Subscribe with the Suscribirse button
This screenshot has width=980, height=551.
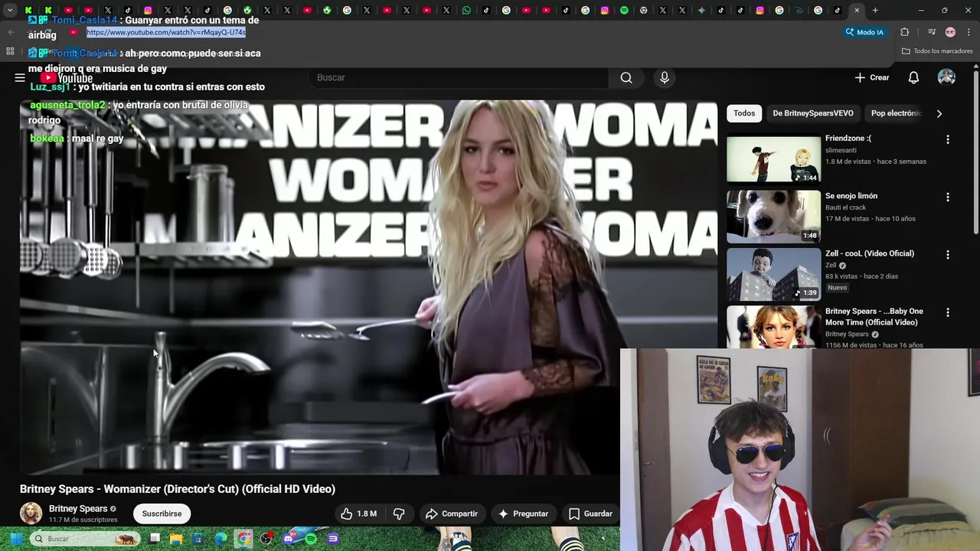tap(162, 514)
